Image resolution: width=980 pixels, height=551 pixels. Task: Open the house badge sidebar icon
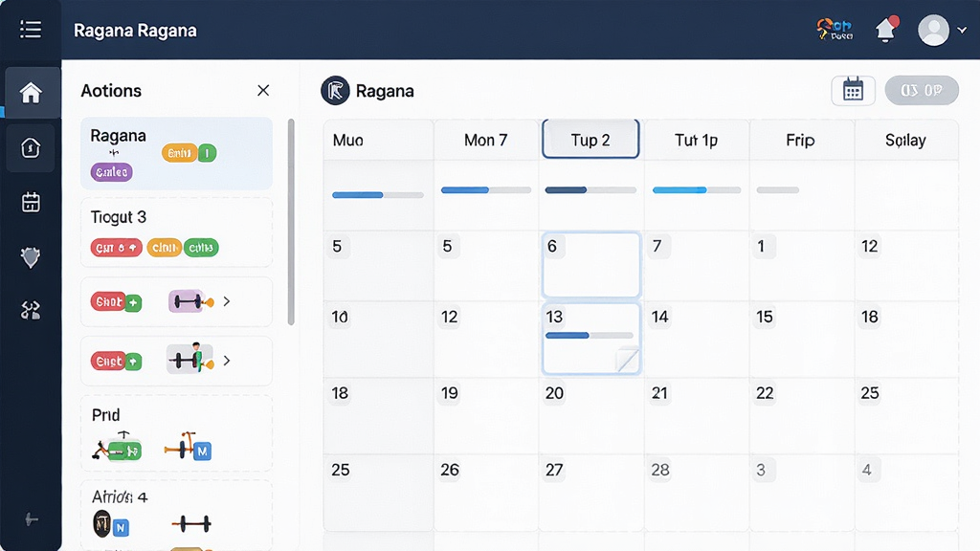coord(31,148)
